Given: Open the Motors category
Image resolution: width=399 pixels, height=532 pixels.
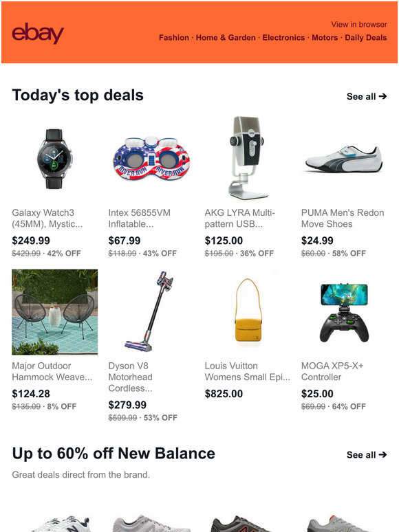Looking at the screenshot, I should click(325, 38).
